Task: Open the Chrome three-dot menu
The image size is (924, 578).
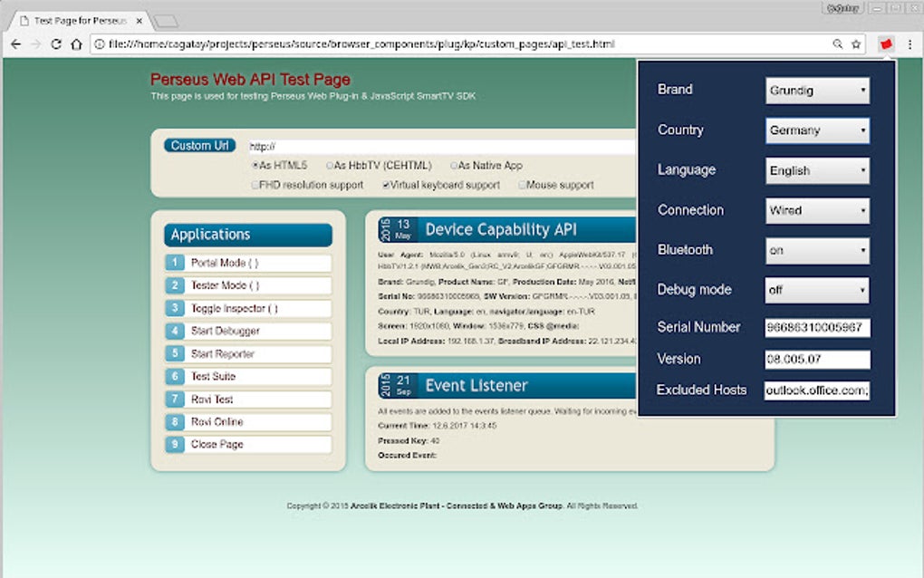Action: [x=910, y=43]
